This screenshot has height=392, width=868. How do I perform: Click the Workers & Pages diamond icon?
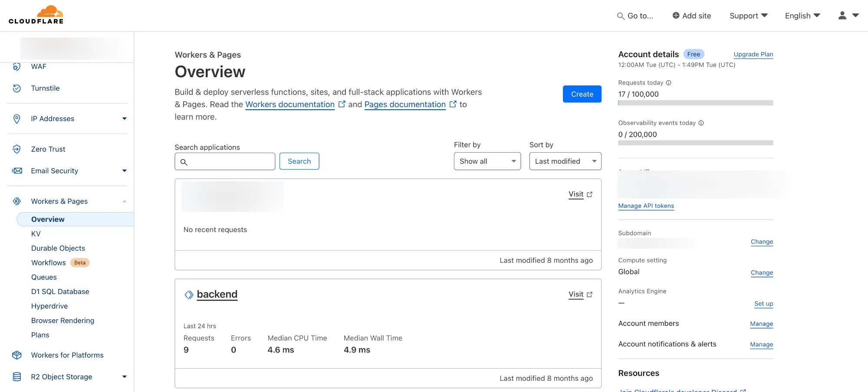(17, 201)
